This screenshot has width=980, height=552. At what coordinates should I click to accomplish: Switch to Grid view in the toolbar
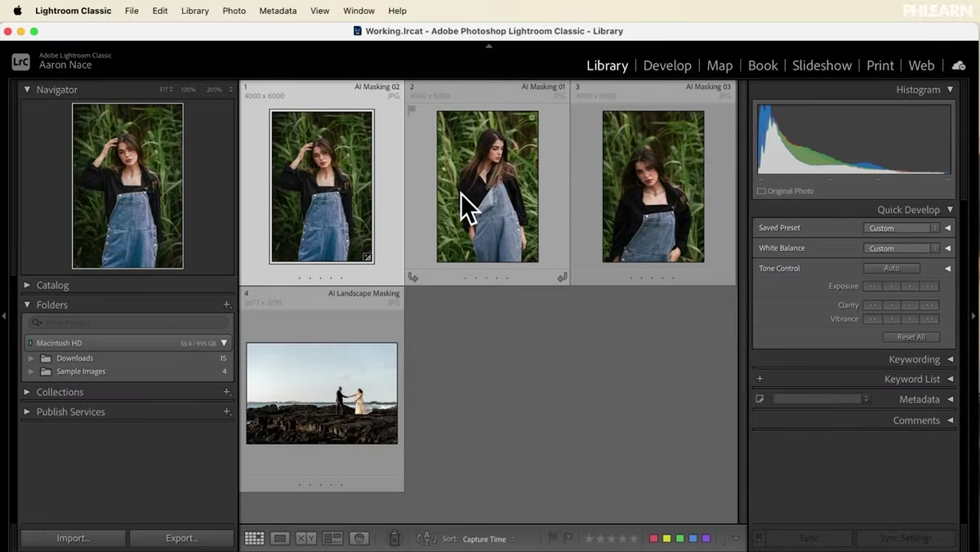(x=254, y=538)
